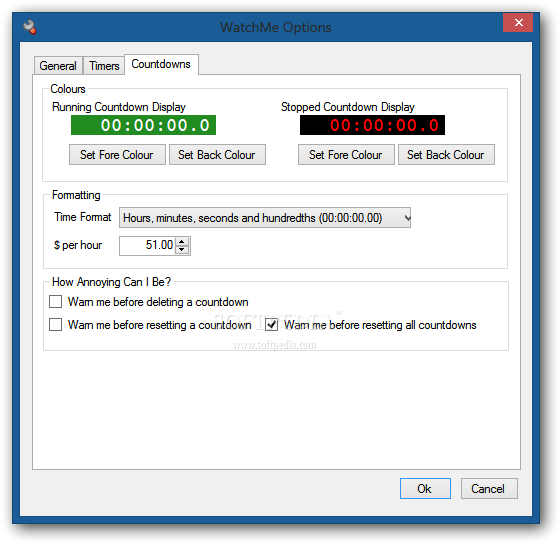The width and height of the screenshot is (560, 544).
Task: Click the green running countdown display preview
Action: tap(143, 125)
